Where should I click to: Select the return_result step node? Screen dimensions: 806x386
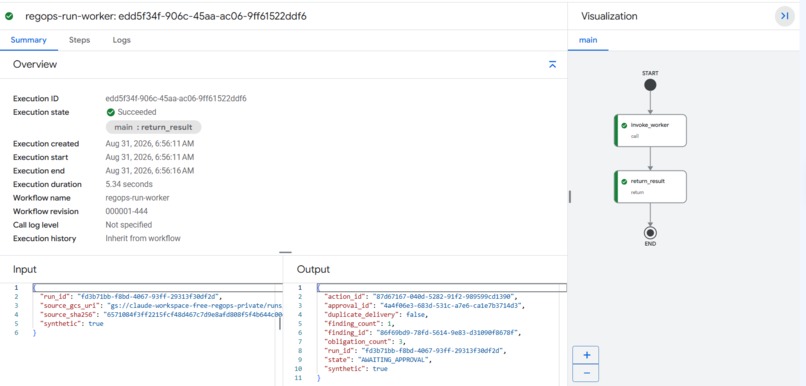click(x=650, y=187)
